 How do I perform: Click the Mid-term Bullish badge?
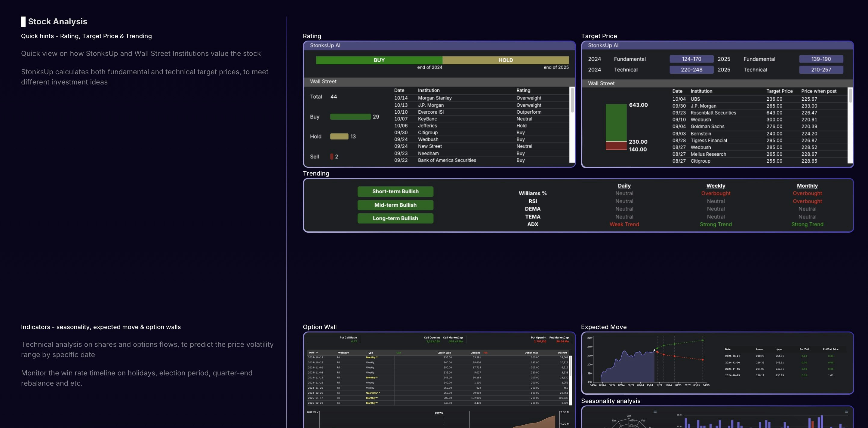pos(395,205)
